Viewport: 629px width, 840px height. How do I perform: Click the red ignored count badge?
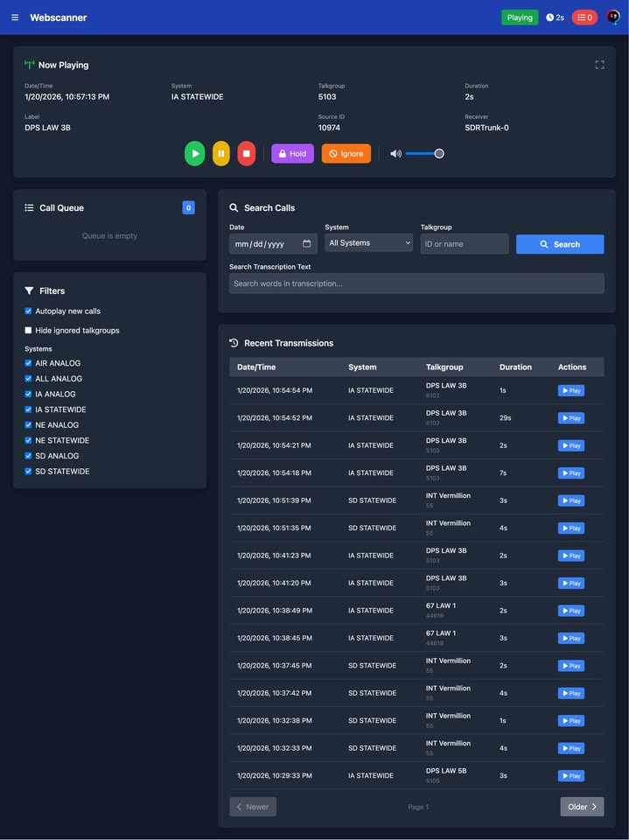point(584,17)
